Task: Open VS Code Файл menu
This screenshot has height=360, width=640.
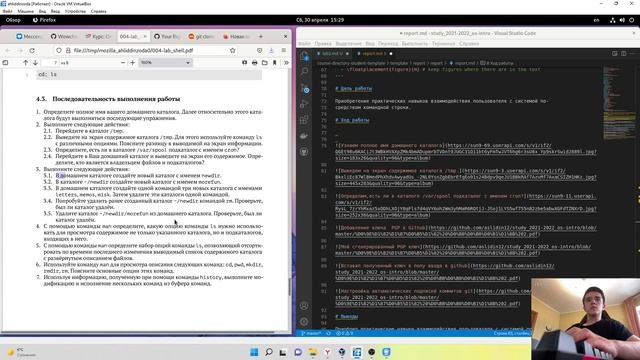Action: pos(304,43)
